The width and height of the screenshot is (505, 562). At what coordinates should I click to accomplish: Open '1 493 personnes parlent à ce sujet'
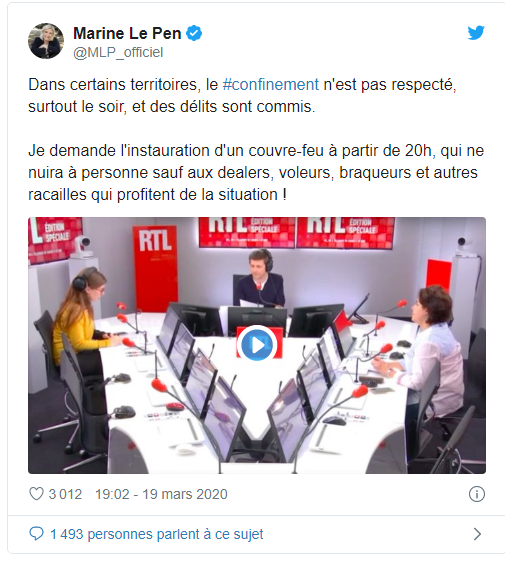[x=157, y=534]
